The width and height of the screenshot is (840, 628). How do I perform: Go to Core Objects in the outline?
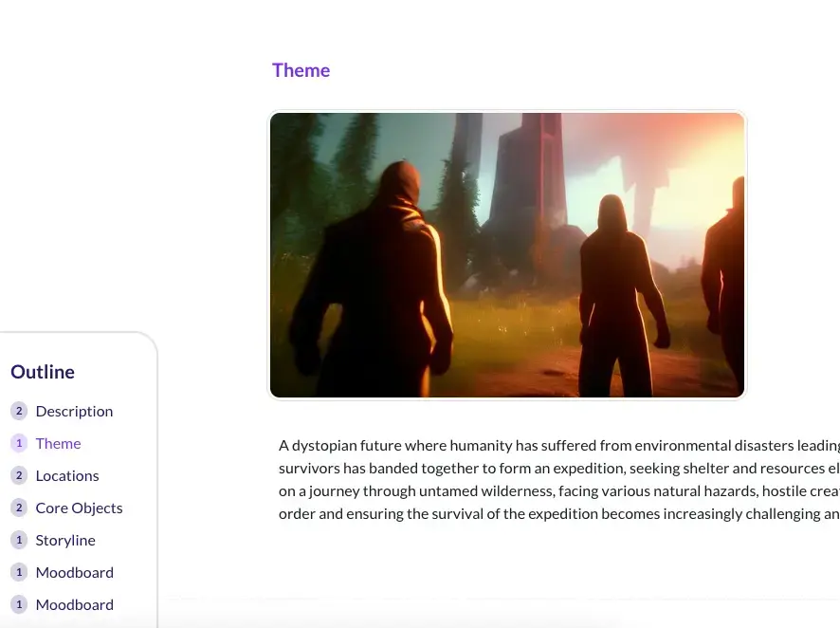[x=79, y=508]
